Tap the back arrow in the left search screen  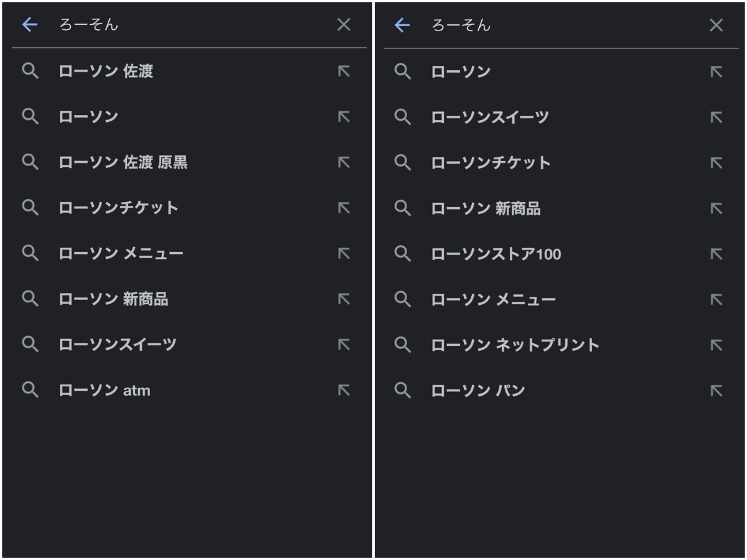pos(30,25)
